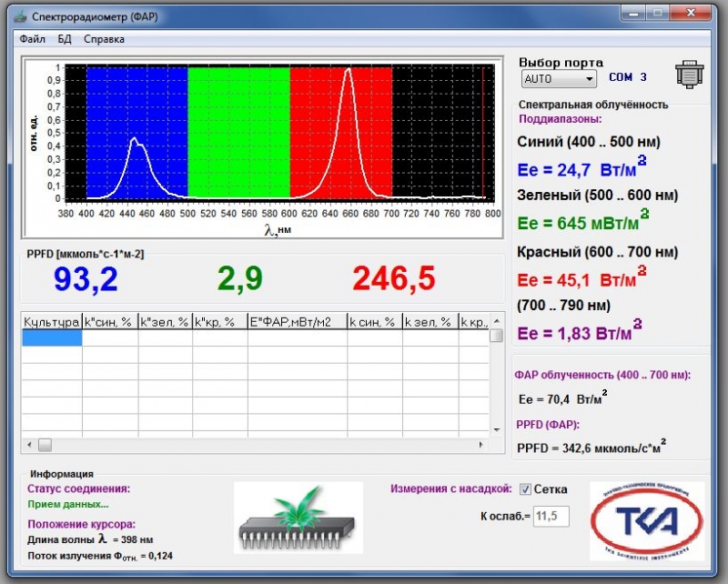
Task: Click the k зел, % column header
Action: [x=430, y=322]
